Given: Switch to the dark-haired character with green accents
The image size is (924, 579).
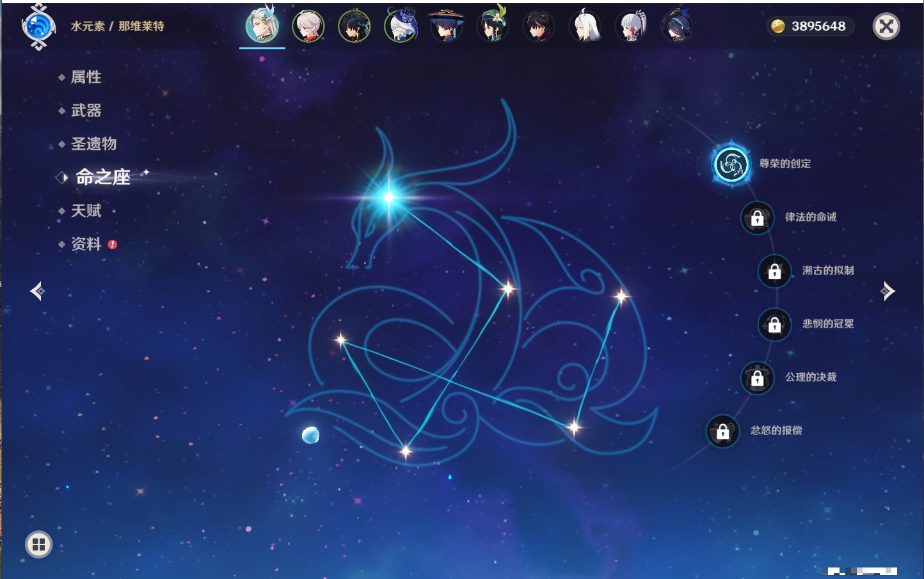Looking at the screenshot, I should [354, 26].
